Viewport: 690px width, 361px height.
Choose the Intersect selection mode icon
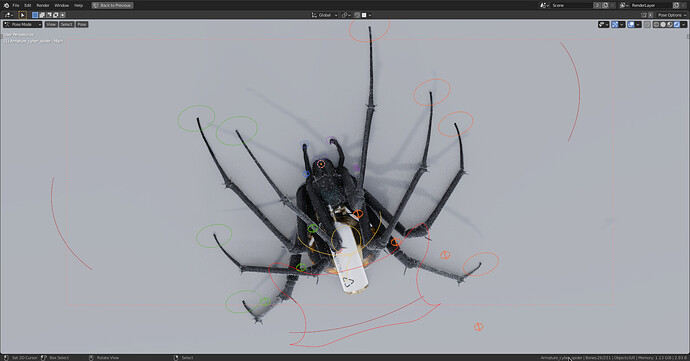(x=62, y=15)
